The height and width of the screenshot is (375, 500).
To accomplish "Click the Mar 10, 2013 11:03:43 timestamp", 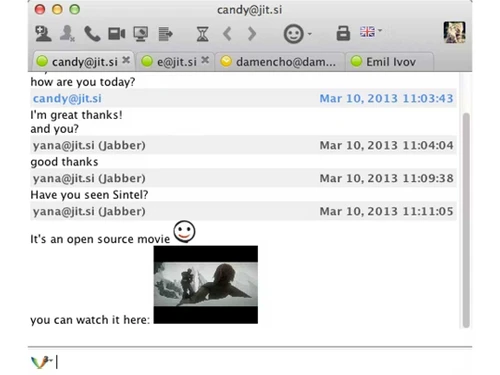I will coord(386,99).
